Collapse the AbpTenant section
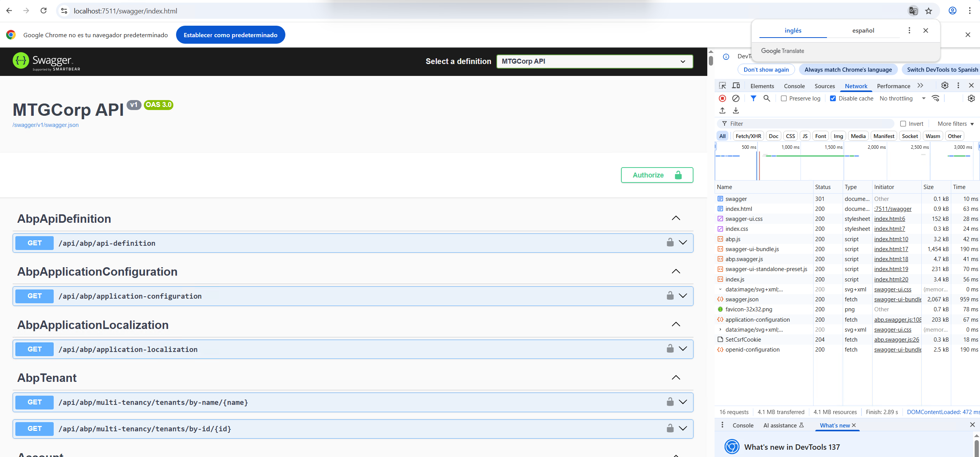This screenshot has width=980, height=457. tap(676, 378)
